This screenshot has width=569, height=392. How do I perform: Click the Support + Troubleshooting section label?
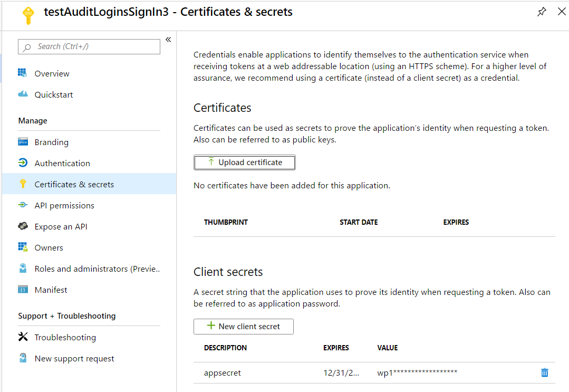click(x=67, y=316)
